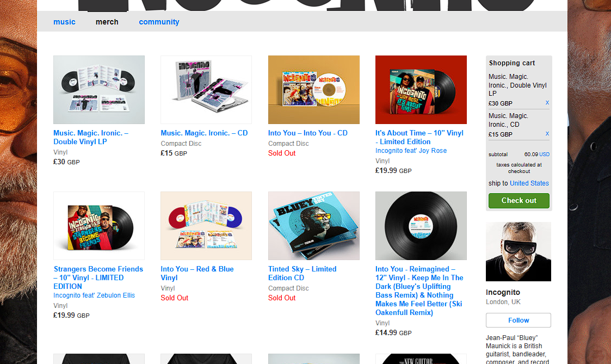Image resolution: width=611 pixels, height=364 pixels.
Task: Open Incognito feat' Zebulon Ellis artist link
Action: pos(94,295)
